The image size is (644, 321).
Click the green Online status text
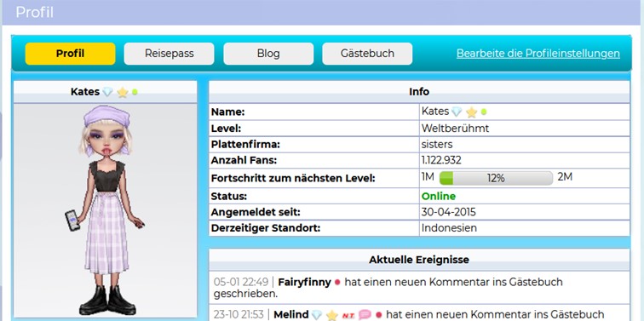point(439,196)
